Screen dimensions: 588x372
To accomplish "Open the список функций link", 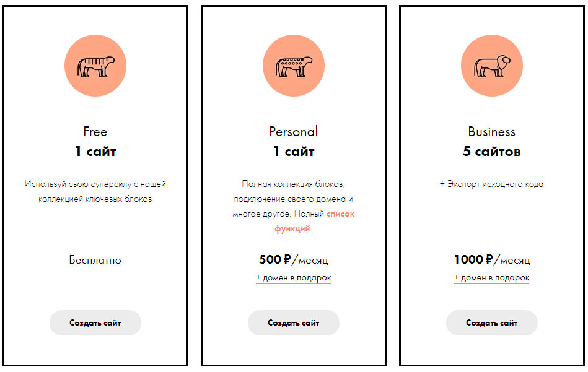I will (314, 221).
